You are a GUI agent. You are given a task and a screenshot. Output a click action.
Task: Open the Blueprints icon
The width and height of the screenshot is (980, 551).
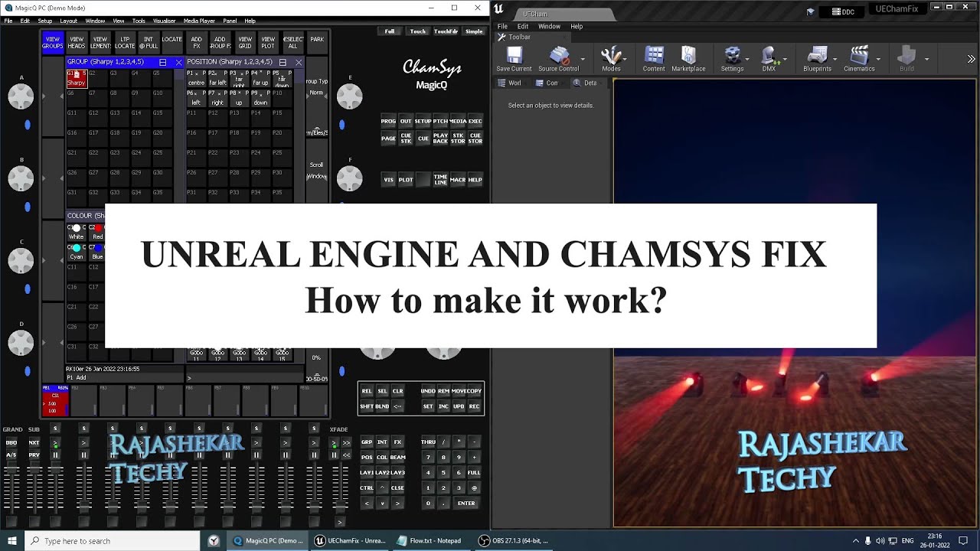817,58
